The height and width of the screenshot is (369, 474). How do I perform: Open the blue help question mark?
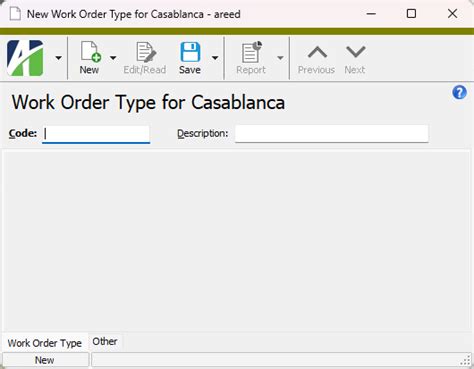(459, 92)
